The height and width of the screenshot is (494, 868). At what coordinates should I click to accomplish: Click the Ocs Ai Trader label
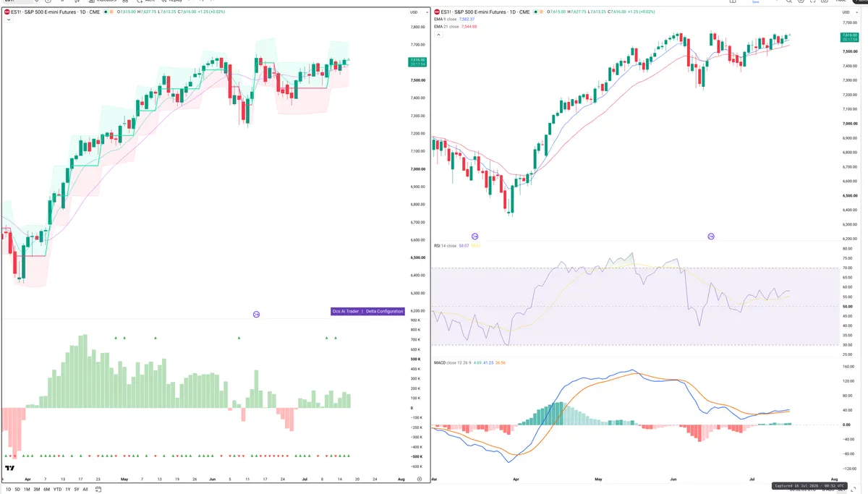[x=346, y=311]
